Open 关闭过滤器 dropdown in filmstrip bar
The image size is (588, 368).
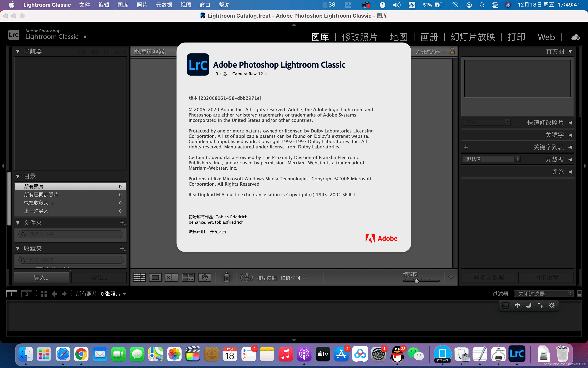tap(544, 294)
